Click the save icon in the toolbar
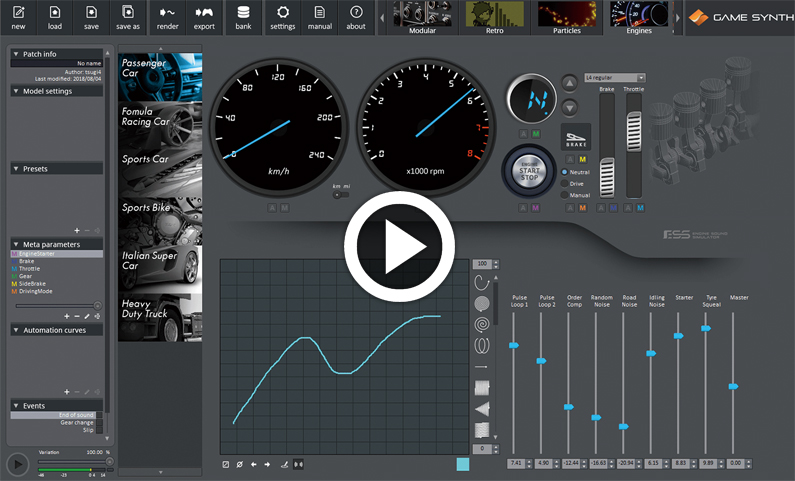This screenshot has height=481, width=795. (91, 12)
